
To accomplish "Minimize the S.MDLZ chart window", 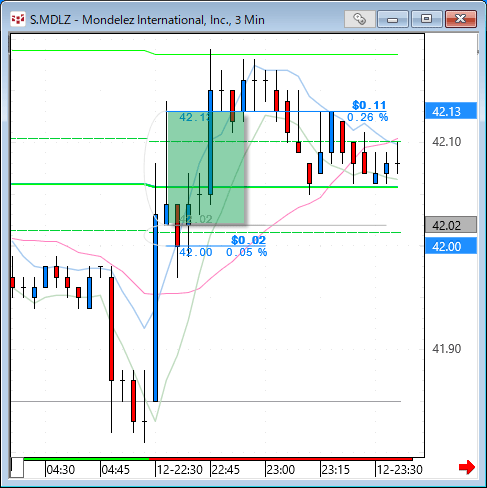I will point(393,19).
